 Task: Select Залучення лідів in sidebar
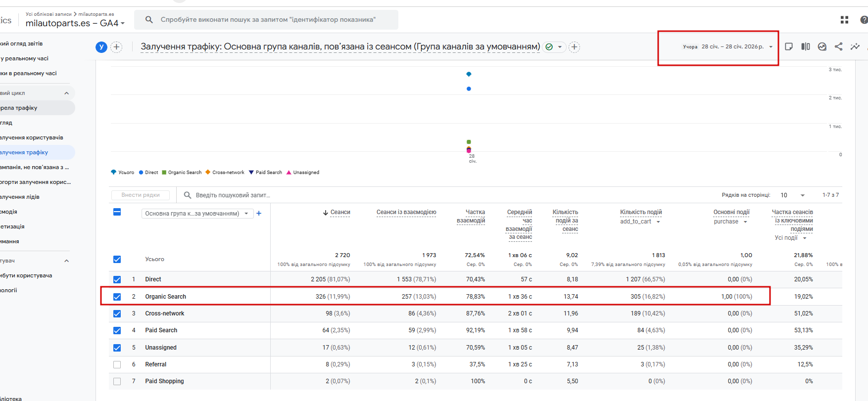20,197
